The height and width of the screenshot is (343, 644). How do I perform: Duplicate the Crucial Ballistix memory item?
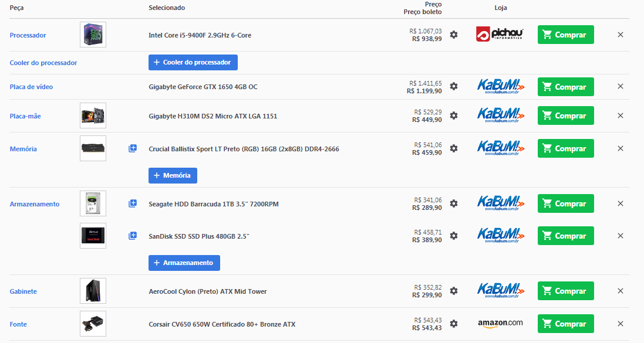tap(132, 148)
